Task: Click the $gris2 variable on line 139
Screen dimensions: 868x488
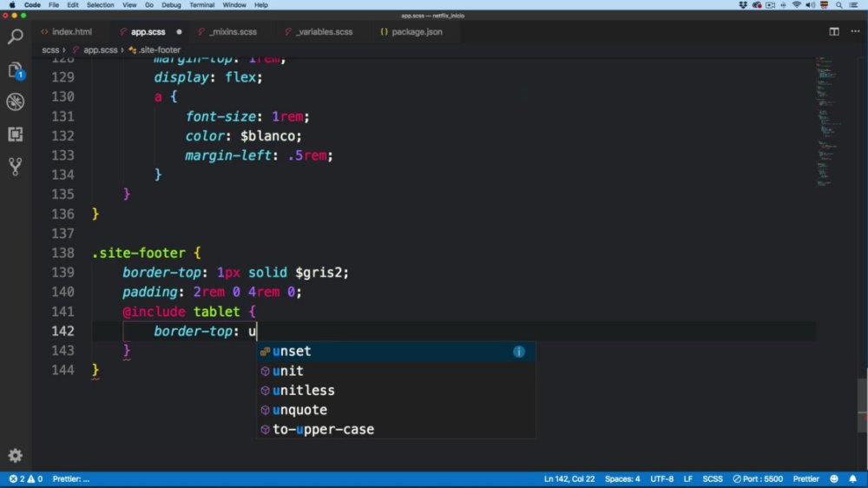Action: 320,273
